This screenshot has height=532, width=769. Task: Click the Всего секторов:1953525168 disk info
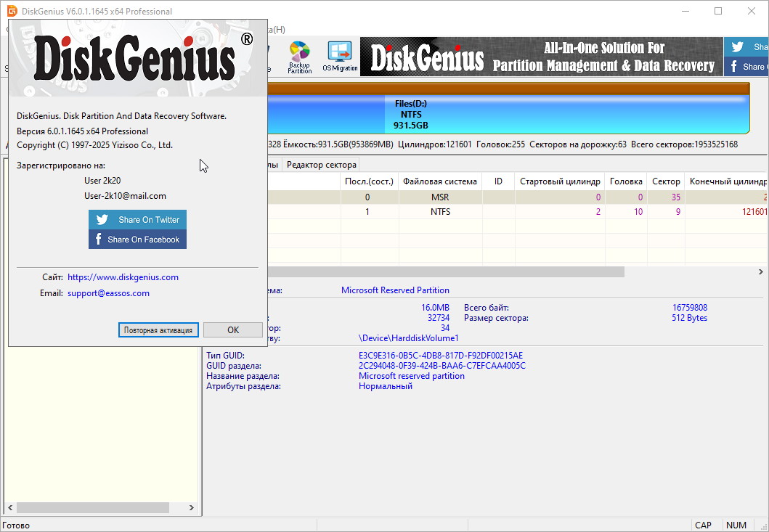684,144
